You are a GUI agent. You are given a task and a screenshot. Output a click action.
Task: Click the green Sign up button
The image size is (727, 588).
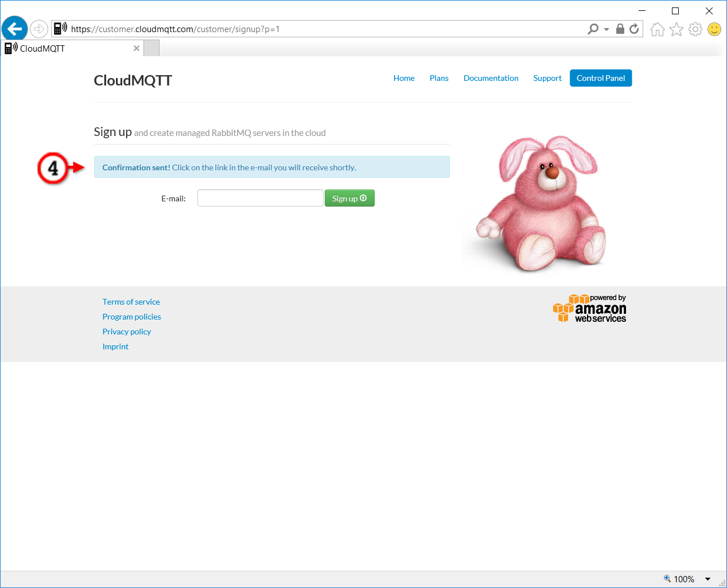349,198
